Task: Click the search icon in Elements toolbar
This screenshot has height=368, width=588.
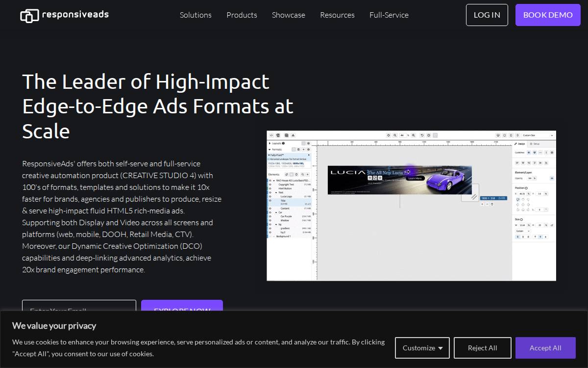Action: (302, 174)
